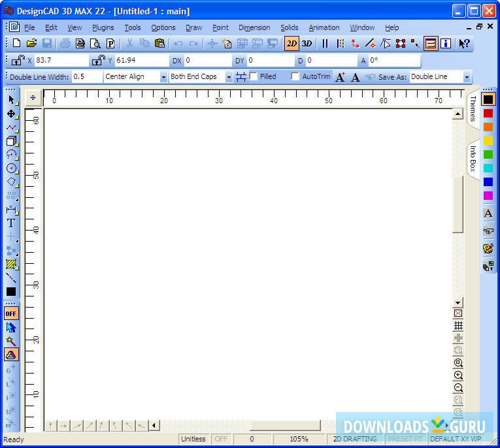Open the Themes side tab

pyautogui.click(x=473, y=108)
